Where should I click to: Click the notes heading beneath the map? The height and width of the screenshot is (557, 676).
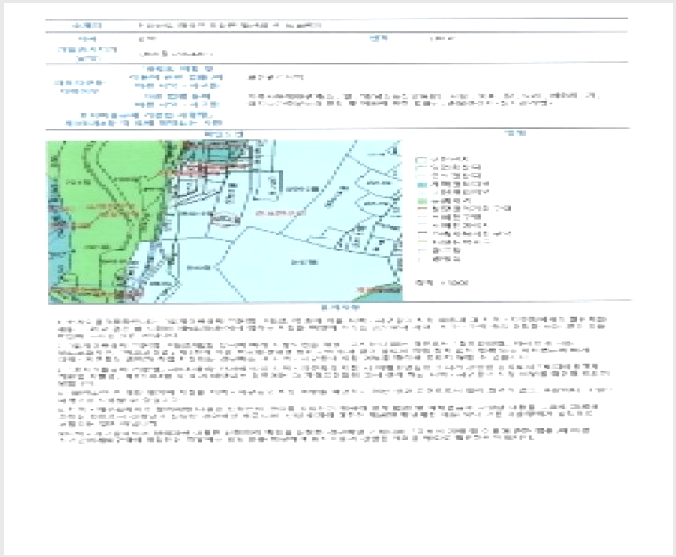click(340, 308)
